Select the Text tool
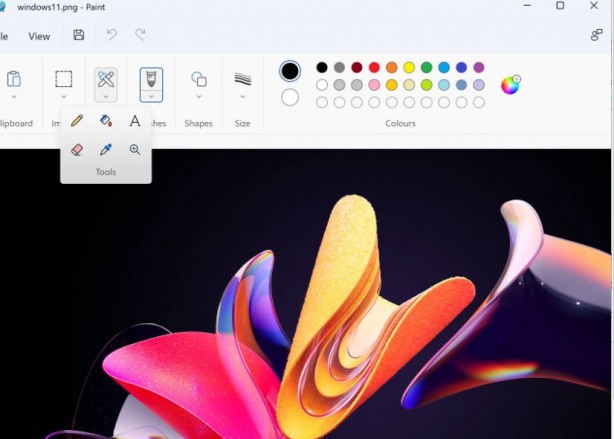 click(135, 121)
